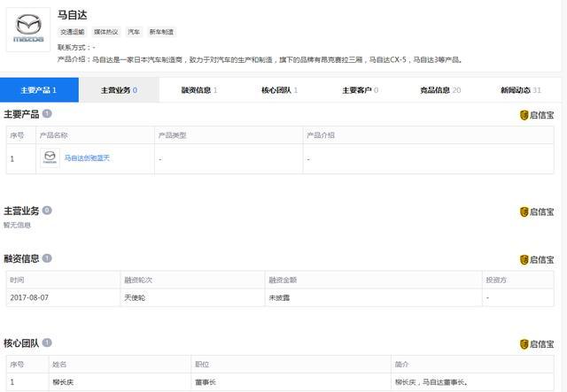Screen dimensions: 567x392
Task: Open the 马自达创驰蓝天 product link
Action: [x=87, y=158]
